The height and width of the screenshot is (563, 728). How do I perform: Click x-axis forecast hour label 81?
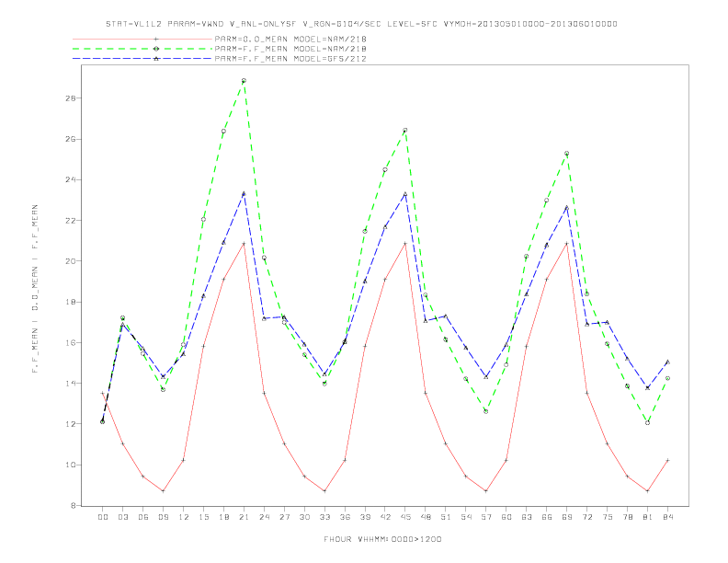click(648, 517)
